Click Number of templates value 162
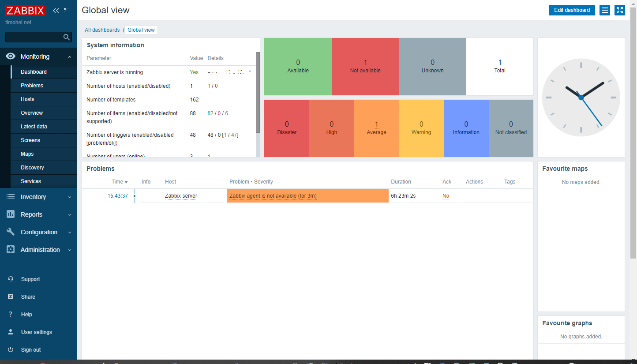Image resolution: width=637 pixels, height=364 pixels. 195,100
